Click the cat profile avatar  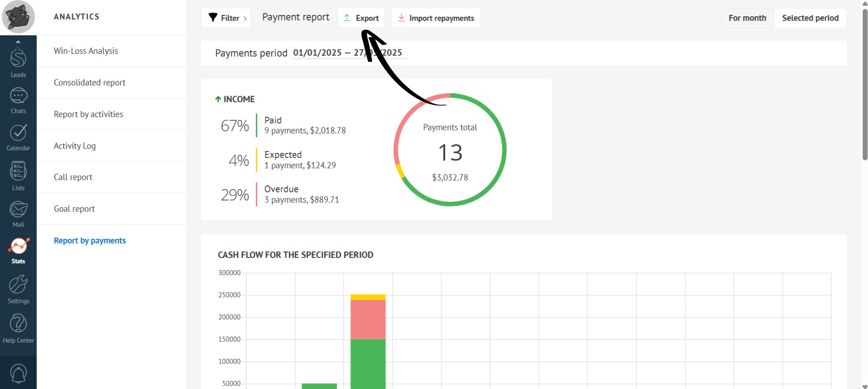[18, 17]
